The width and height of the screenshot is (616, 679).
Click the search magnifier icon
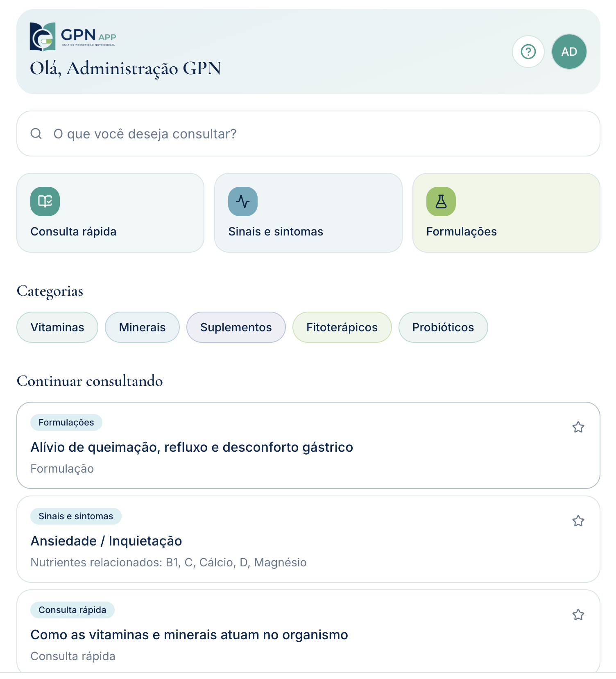click(x=36, y=134)
